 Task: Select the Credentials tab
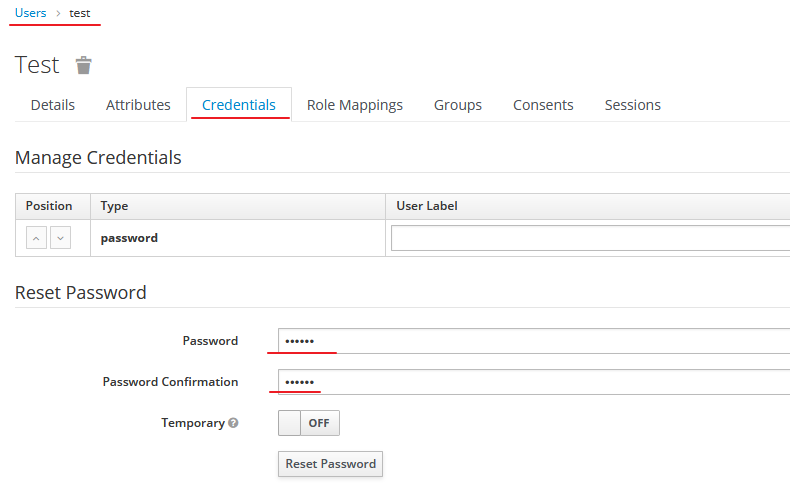[239, 105]
